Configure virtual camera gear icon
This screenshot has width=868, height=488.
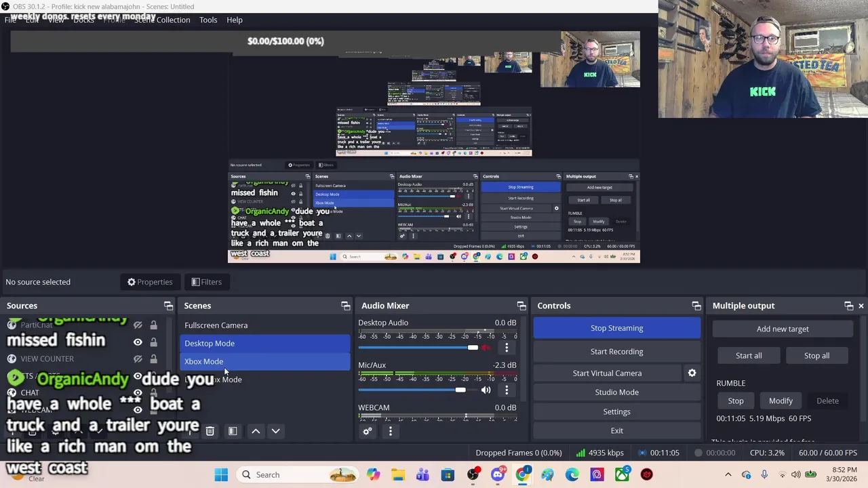(692, 373)
